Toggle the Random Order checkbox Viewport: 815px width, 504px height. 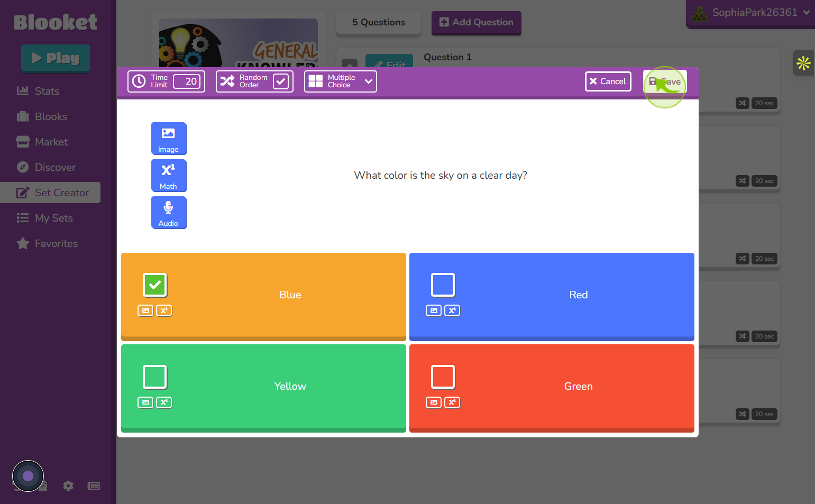point(281,81)
